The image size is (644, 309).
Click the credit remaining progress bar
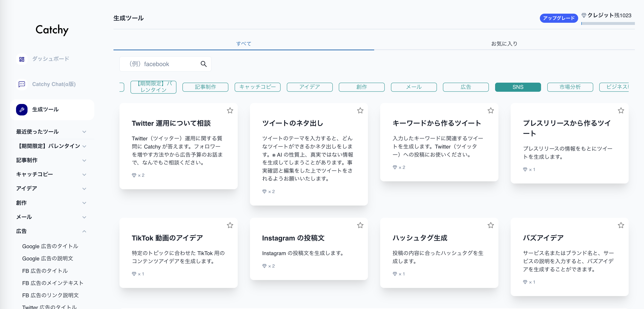(608, 23)
